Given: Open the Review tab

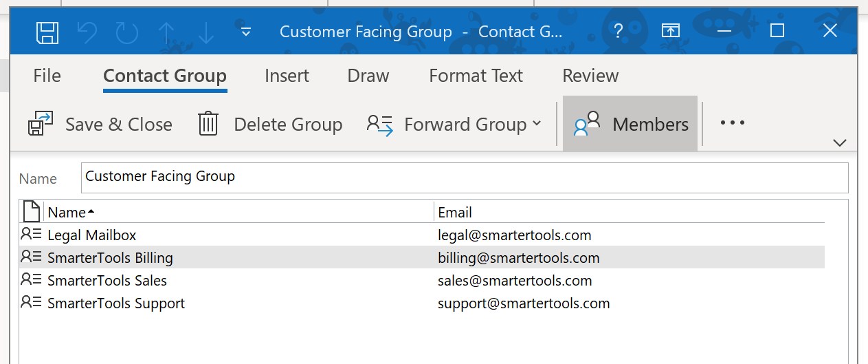Looking at the screenshot, I should coord(590,76).
